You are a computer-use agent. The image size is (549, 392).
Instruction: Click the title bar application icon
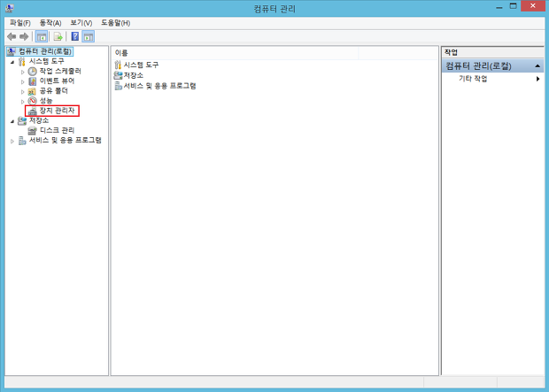click(x=10, y=7)
